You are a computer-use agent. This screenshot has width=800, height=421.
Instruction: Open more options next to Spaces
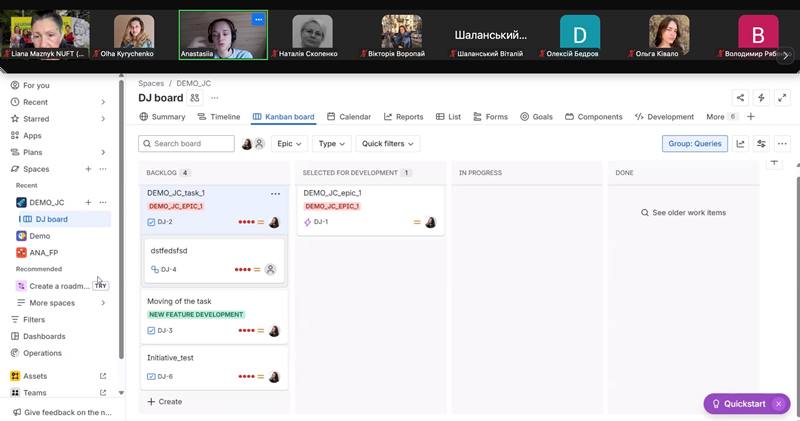click(x=103, y=169)
